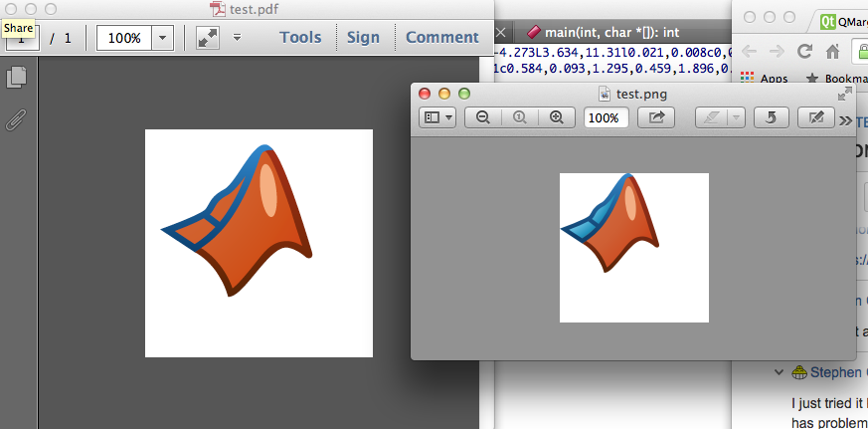Close the test.png Preview window

(425, 94)
